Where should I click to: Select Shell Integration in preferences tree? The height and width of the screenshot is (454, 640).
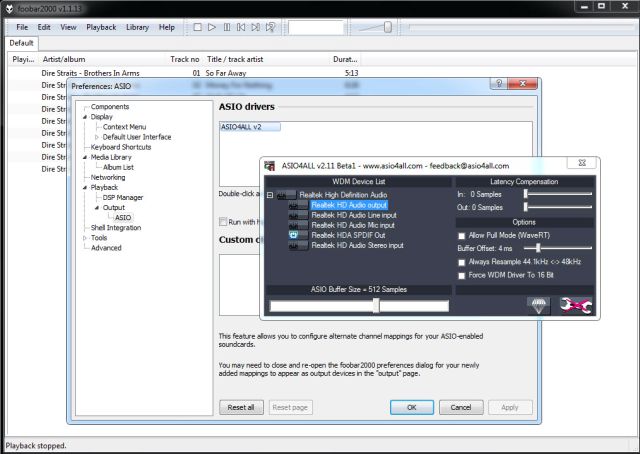point(116,228)
